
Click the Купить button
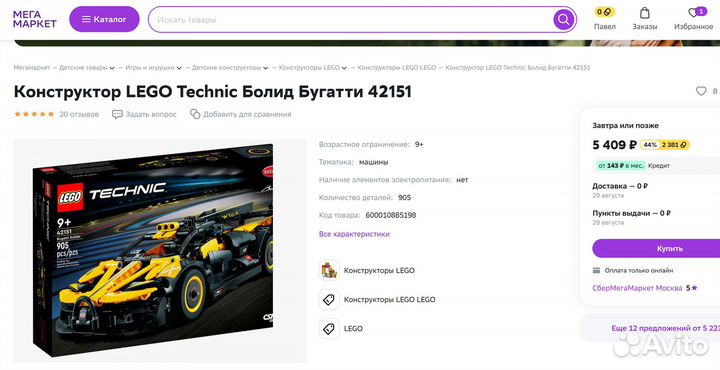656,248
